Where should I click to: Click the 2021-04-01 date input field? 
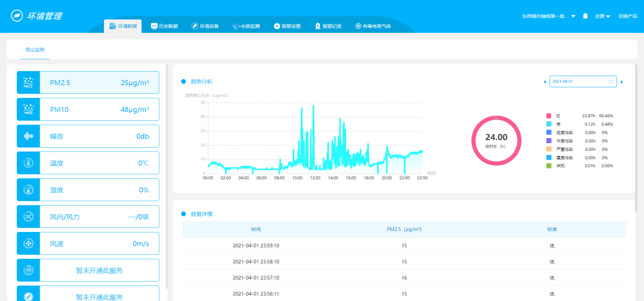(578, 82)
